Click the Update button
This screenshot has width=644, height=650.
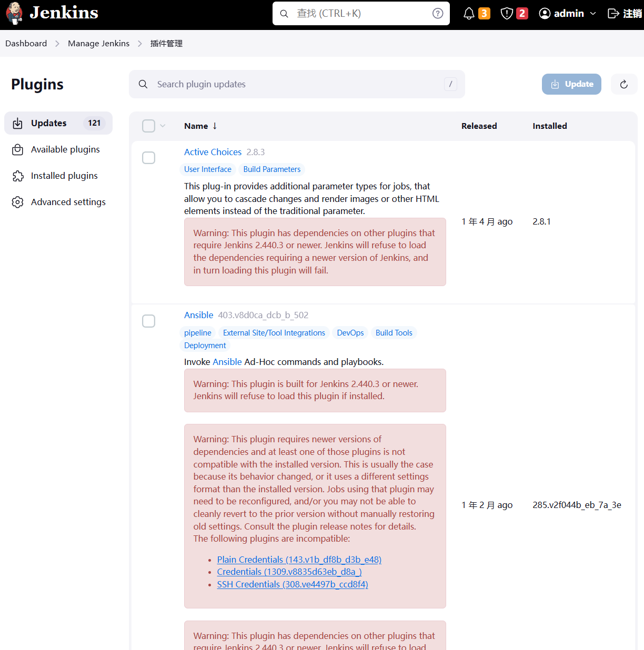tap(571, 84)
